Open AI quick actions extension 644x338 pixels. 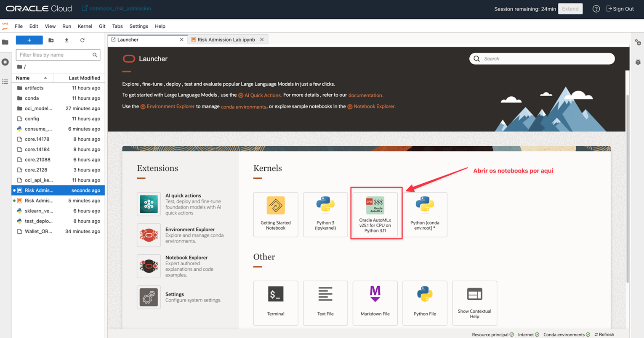click(149, 204)
